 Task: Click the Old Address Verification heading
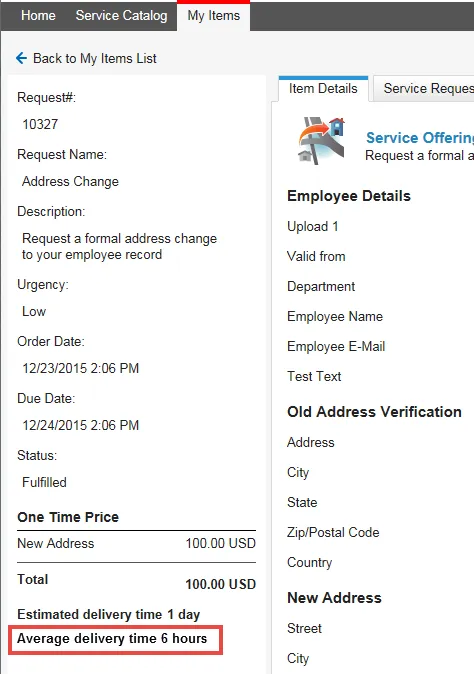tap(374, 412)
